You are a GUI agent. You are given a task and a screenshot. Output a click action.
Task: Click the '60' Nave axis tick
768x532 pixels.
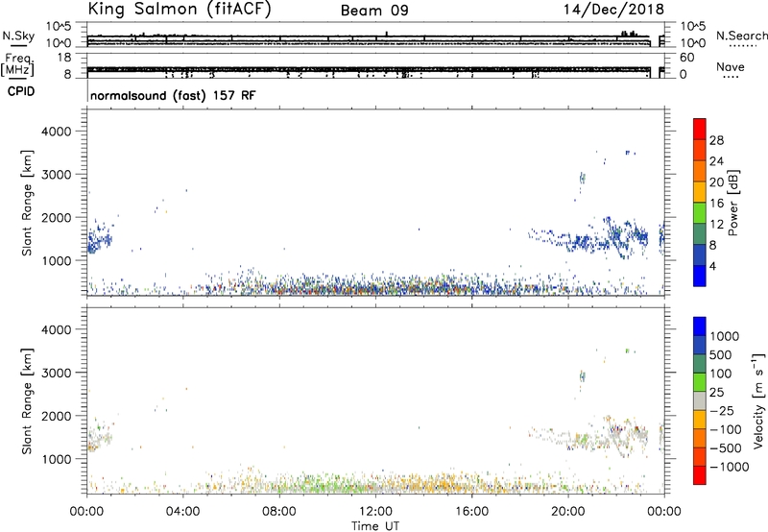tap(686, 58)
